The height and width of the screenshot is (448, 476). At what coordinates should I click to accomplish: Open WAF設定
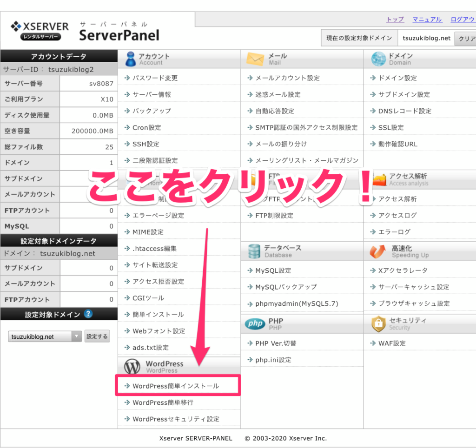[x=392, y=343]
